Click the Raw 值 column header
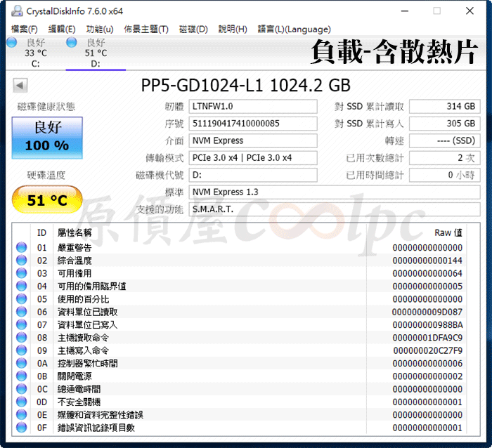Screen dimensions: 492x448 448,232
